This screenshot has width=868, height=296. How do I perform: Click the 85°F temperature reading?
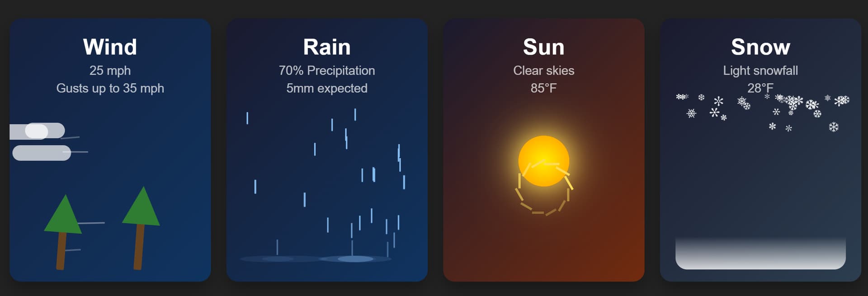544,88
